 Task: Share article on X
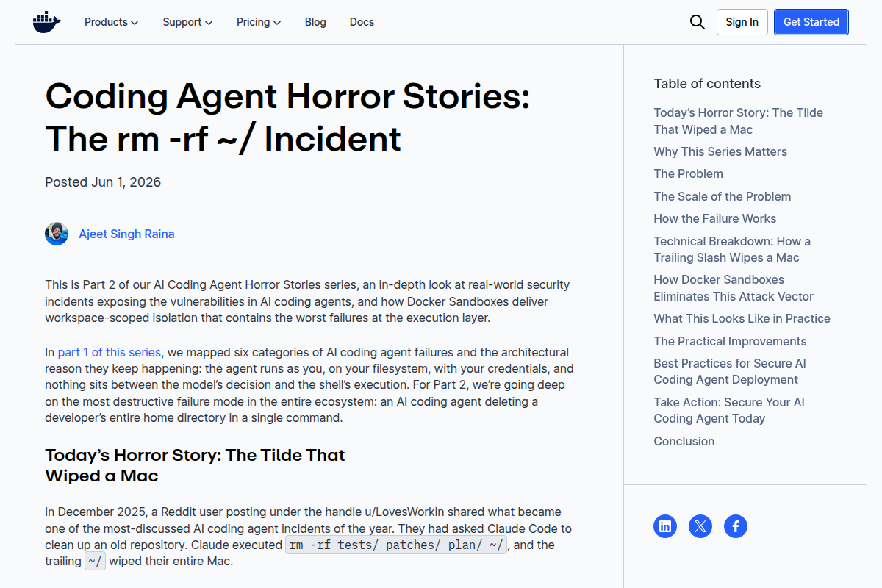700,526
